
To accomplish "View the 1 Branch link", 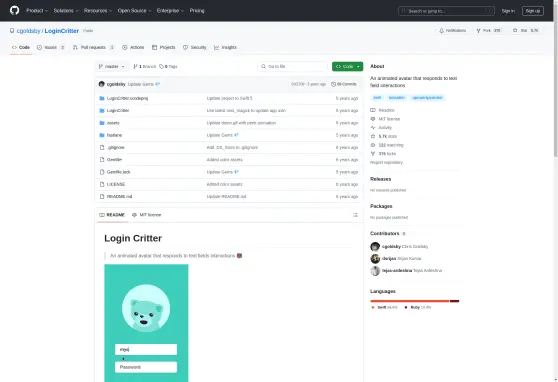I will (144, 67).
